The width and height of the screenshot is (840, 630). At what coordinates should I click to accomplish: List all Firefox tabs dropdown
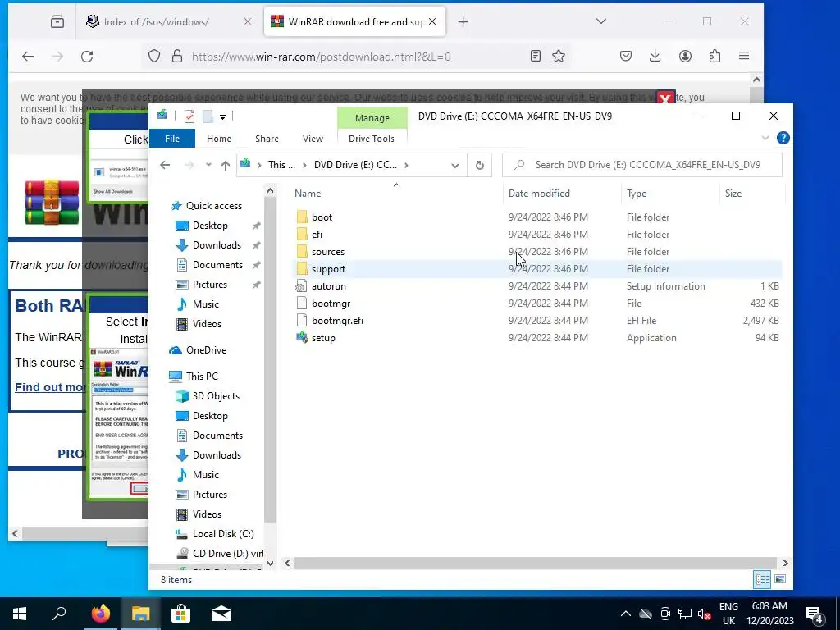click(601, 21)
